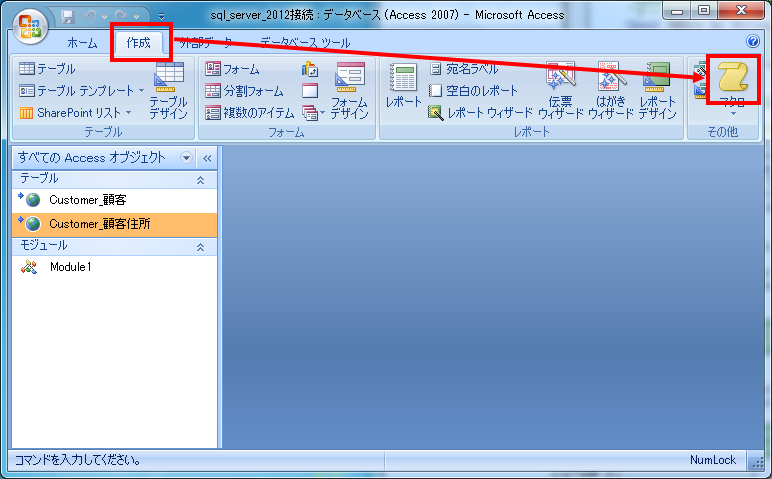This screenshot has width=772, height=479.
Task: Open navigation pane category dropdown arrow
Action: click(x=186, y=158)
